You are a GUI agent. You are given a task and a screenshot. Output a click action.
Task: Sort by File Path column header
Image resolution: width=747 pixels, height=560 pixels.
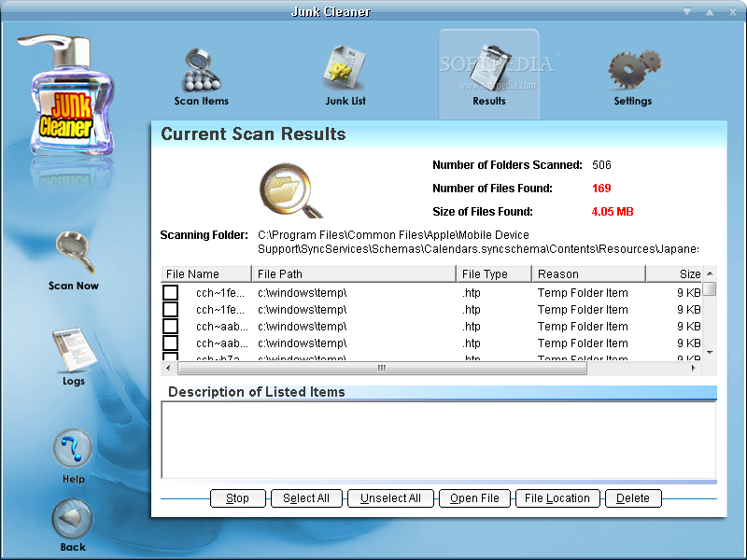pyautogui.click(x=354, y=273)
